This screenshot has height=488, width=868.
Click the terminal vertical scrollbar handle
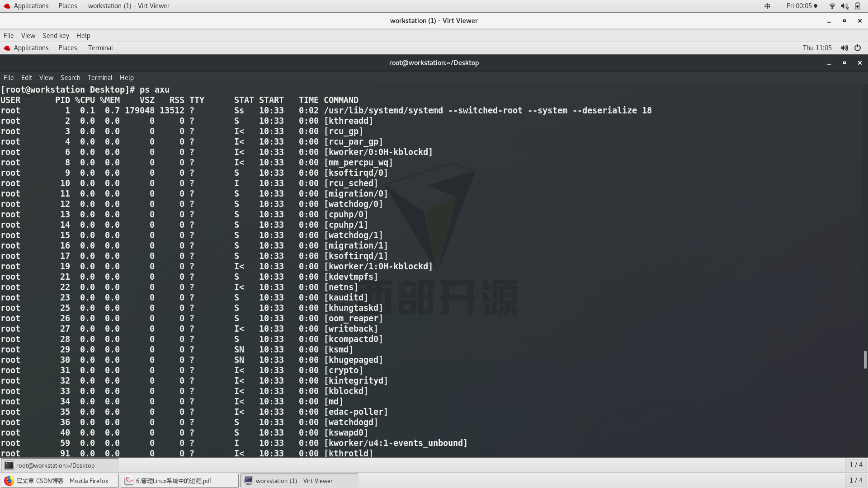pos(865,360)
